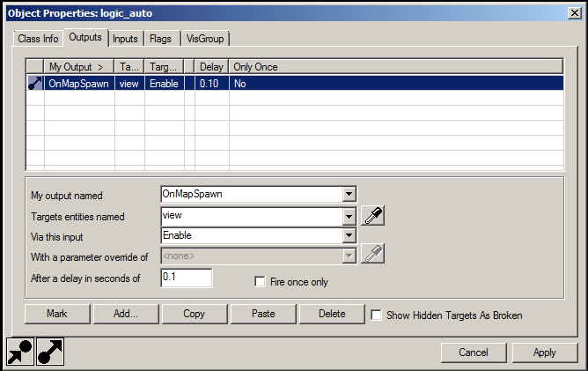588x371 pixels.
Task: Click the right arrow icon at bottom left
Action: pos(49,352)
